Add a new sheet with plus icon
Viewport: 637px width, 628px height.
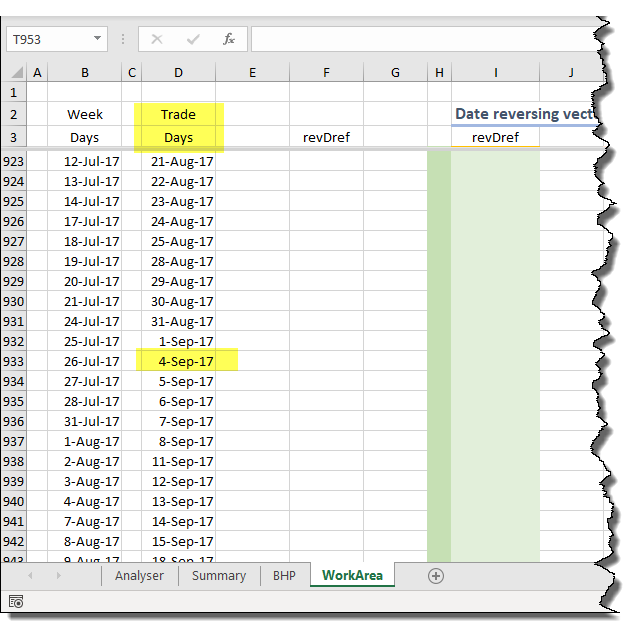coord(435,575)
